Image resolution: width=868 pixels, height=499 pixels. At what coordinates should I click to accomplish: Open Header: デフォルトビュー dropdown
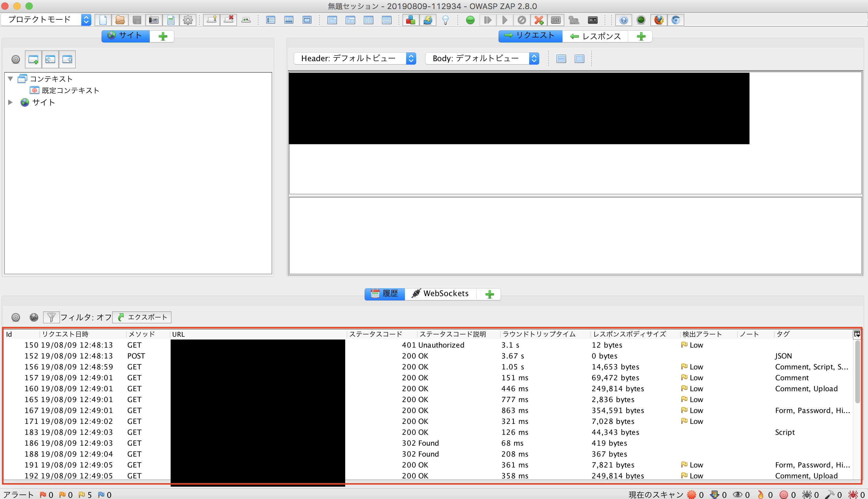click(355, 59)
